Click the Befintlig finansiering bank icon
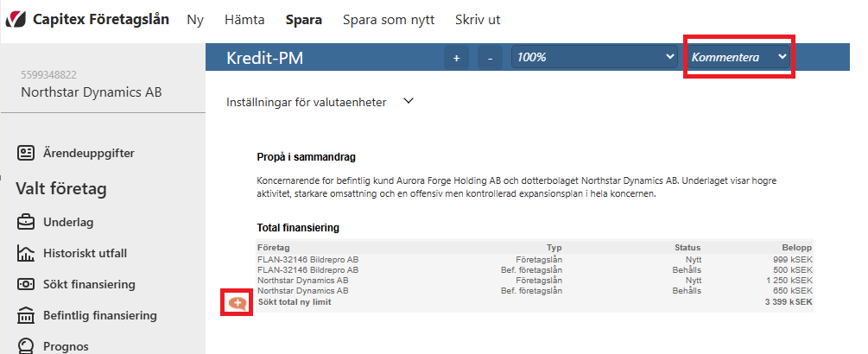Viewport: 868px width, 354px height. pos(25,316)
